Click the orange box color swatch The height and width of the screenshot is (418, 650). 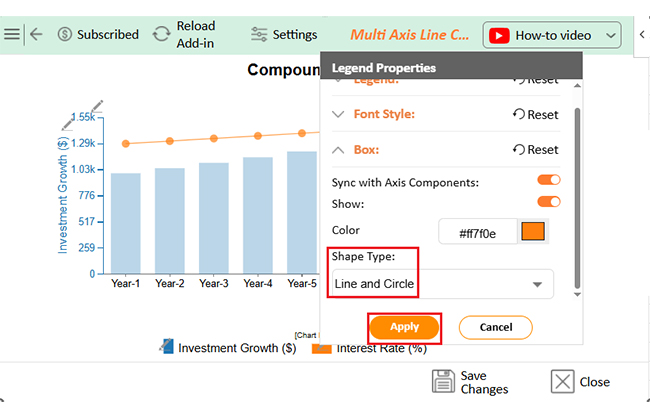click(533, 231)
